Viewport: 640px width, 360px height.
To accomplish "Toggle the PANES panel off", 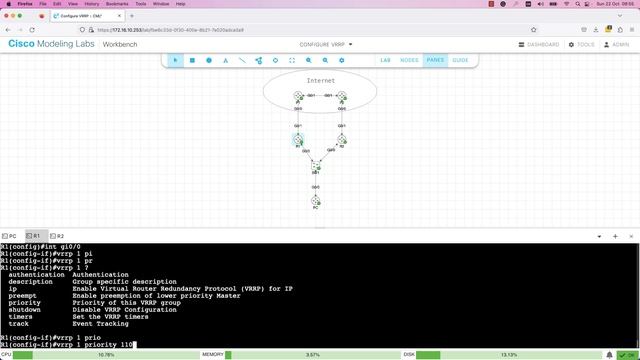I will pos(435,60).
